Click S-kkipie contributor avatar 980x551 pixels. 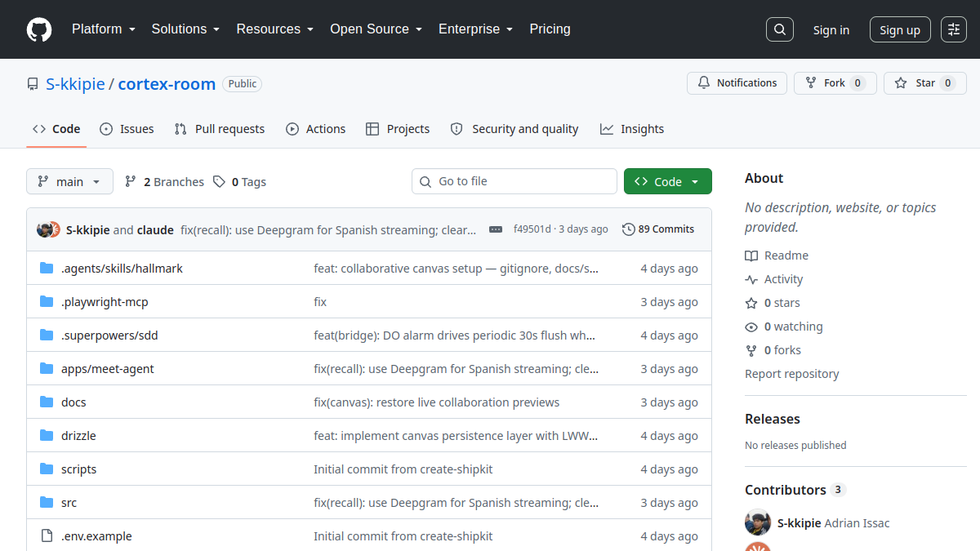coord(758,523)
